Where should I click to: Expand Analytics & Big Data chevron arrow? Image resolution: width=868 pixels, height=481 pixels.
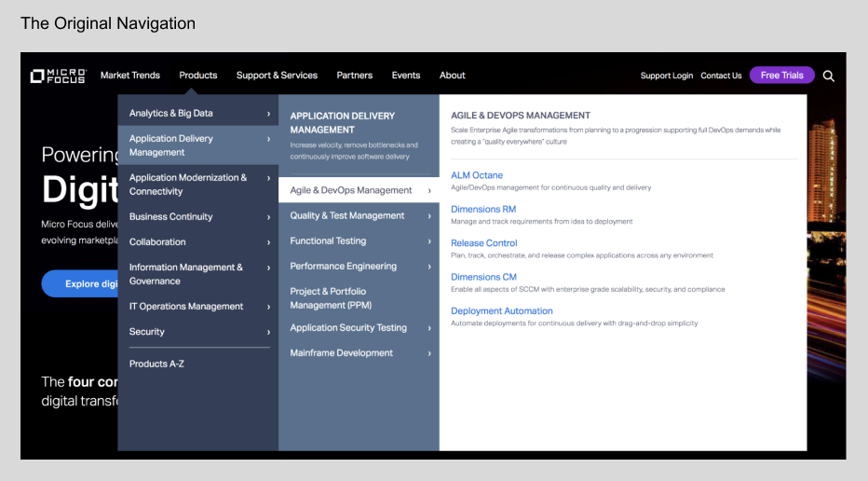pyautogui.click(x=268, y=114)
